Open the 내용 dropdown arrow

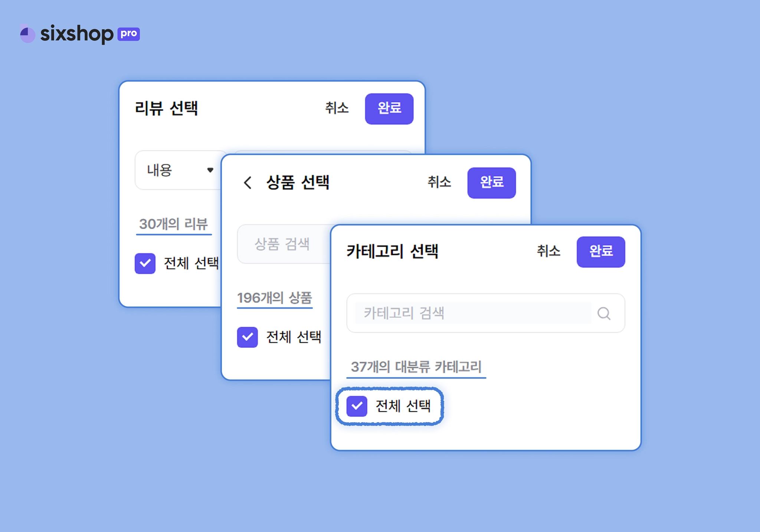click(x=210, y=170)
